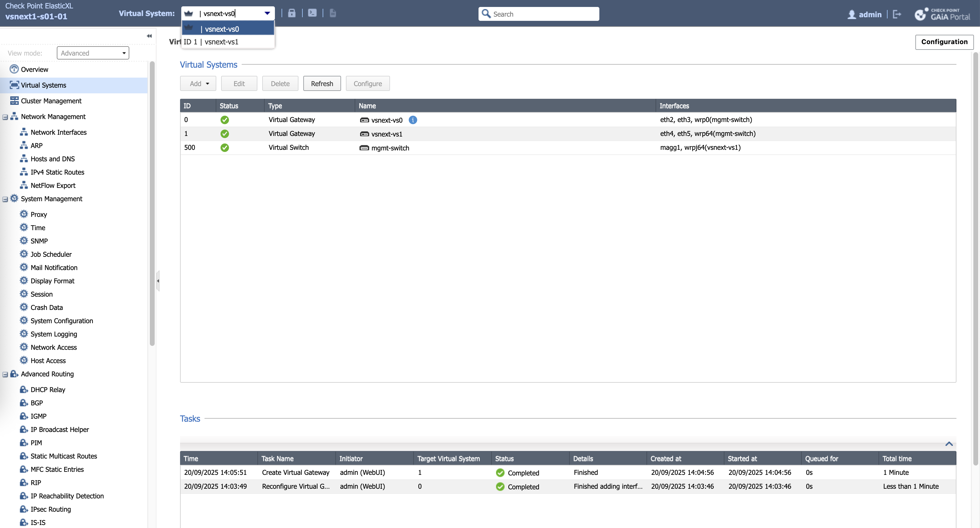Viewport: 980px width, 528px height.
Task: Click the Configuration button
Action: (944, 42)
